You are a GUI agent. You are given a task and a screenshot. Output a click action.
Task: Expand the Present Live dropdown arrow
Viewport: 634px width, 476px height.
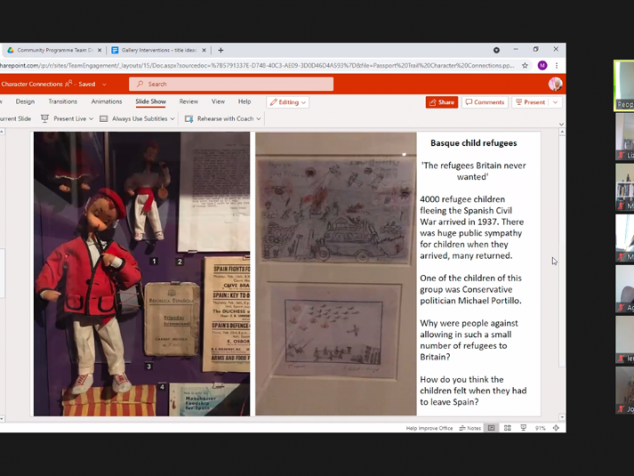(91, 119)
